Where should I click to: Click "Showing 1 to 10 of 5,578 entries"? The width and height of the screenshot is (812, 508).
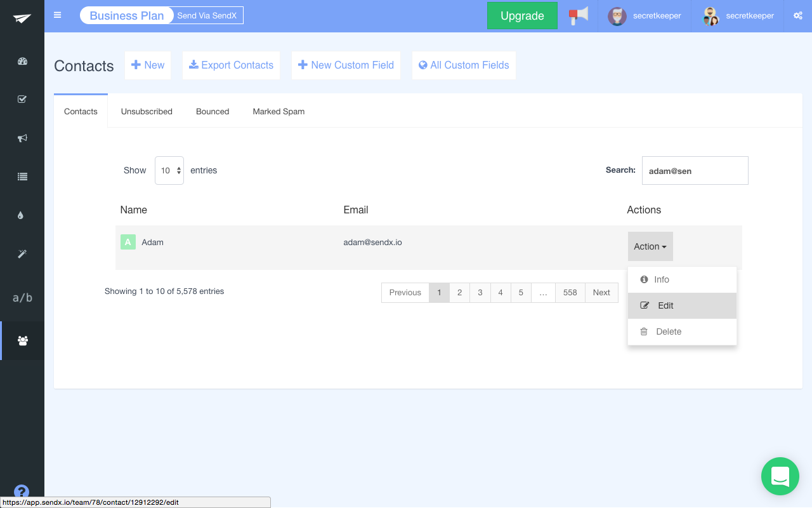pyautogui.click(x=164, y=291)
